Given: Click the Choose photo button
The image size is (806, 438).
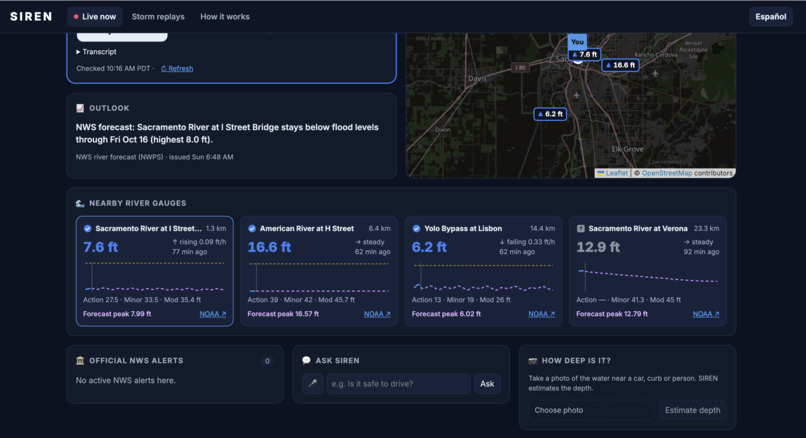Looking at the screenshot, I should pos(591,410).
